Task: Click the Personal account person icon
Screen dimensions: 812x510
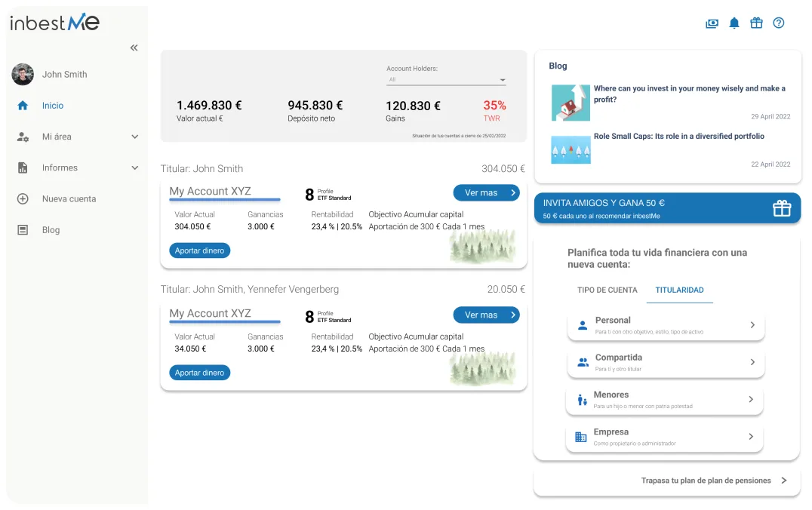Action: [x=583, y=325]
